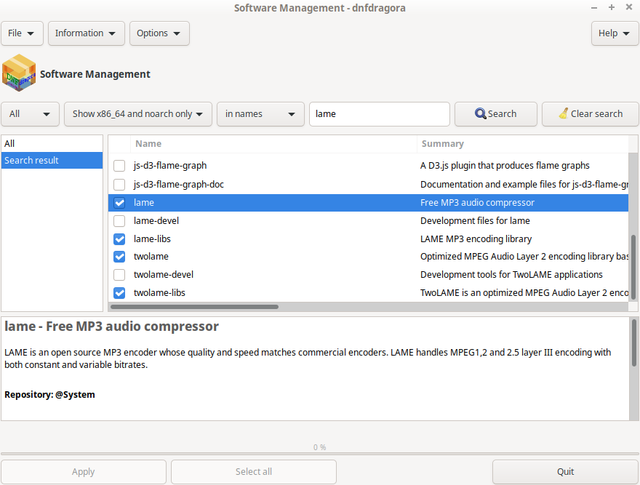Open the Options menu

tap(159, 33)
